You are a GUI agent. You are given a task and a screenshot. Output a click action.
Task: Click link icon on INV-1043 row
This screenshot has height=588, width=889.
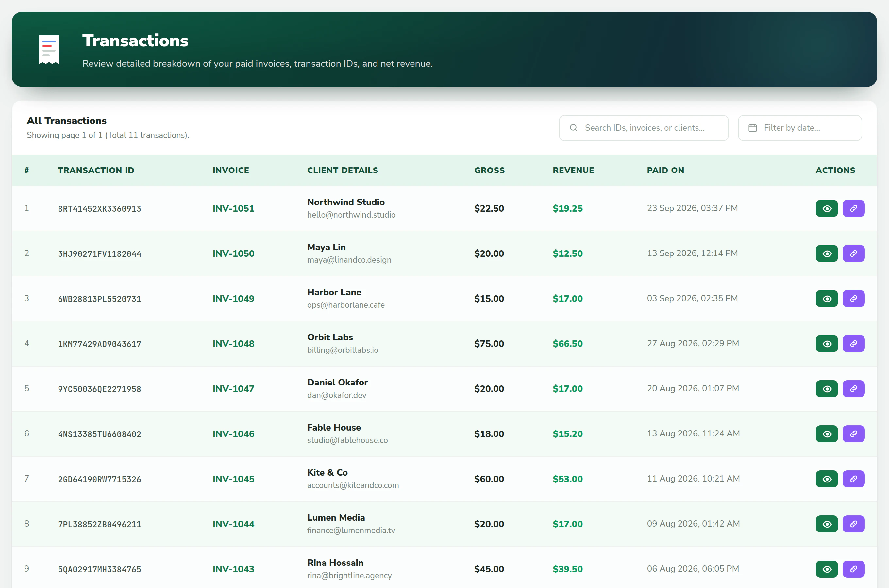tap(853, 569)
